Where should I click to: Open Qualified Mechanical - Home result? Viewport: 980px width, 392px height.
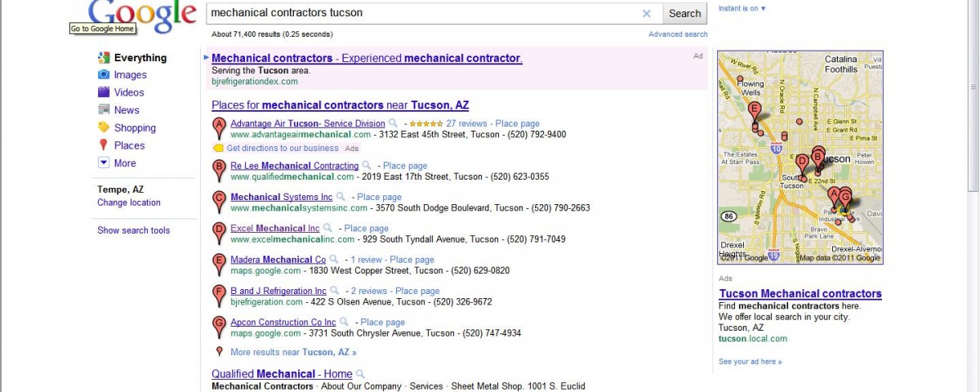point(282,374)
